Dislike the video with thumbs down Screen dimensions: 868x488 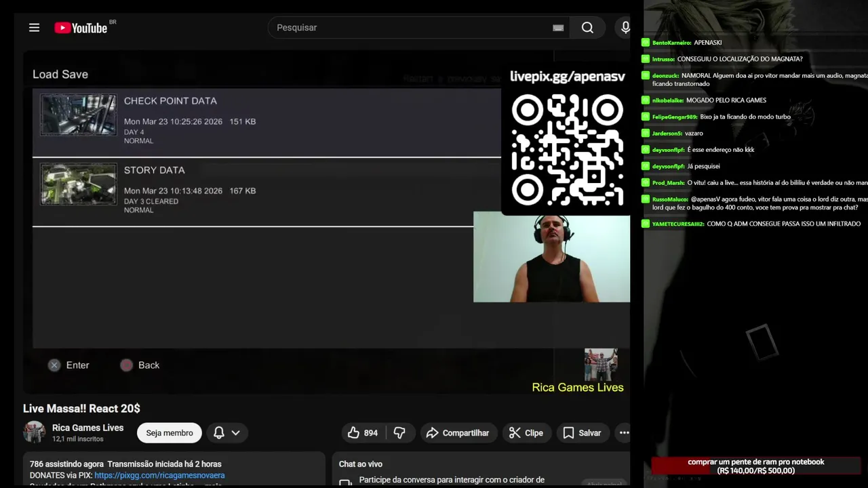pyautogui.click(x=399, y=433)
